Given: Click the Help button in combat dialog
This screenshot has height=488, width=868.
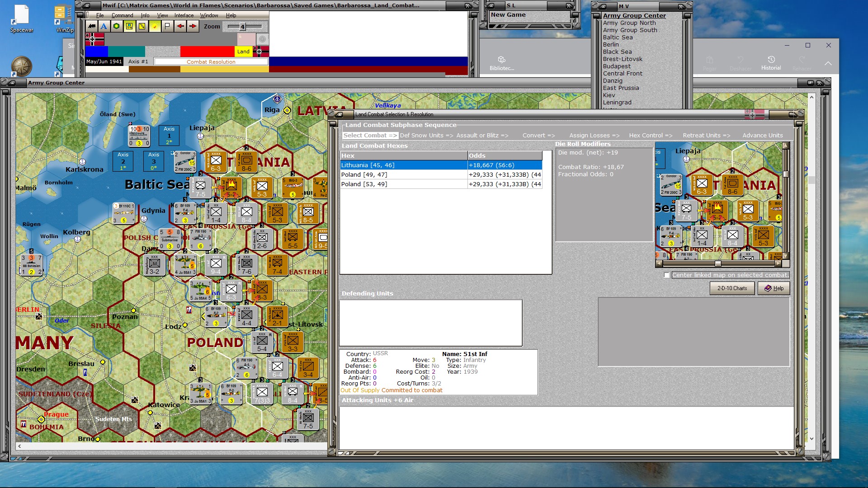Looking at the screenshot, I should click(774, 288).
